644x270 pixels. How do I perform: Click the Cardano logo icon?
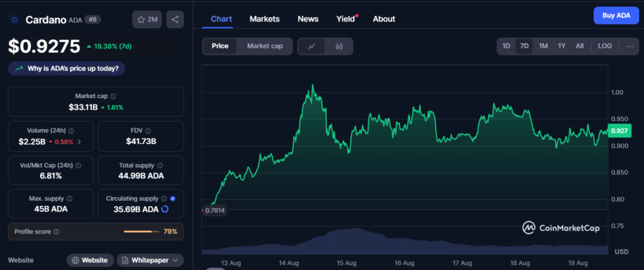pyautogui.click(x=15, y=20)
